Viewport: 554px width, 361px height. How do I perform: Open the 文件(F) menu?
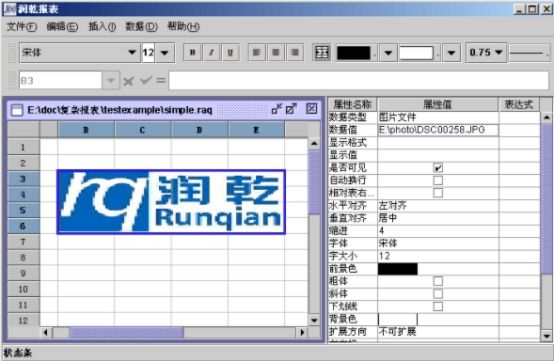(22, 26)
